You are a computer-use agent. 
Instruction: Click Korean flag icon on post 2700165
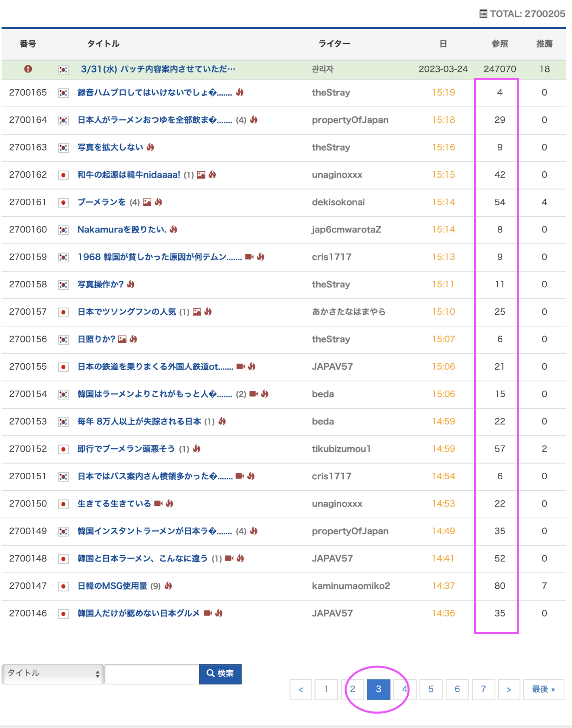point(63,93)
